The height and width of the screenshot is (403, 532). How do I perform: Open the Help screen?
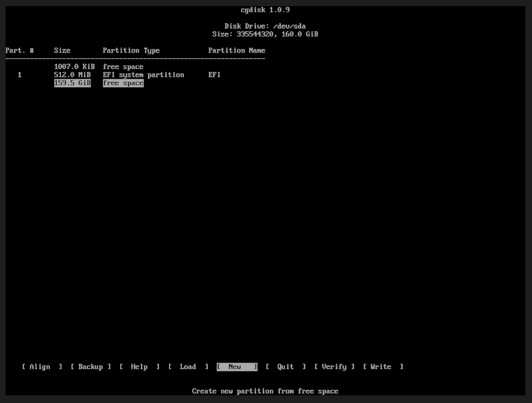139,366
